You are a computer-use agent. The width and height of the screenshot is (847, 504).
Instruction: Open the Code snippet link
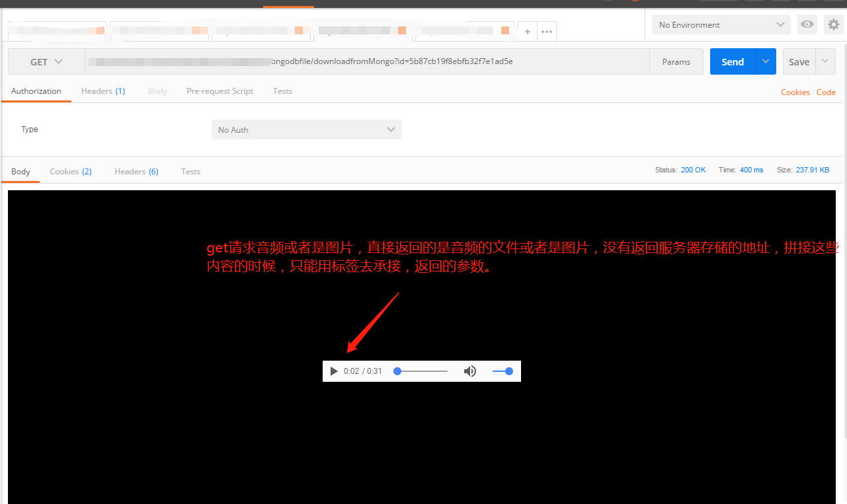pos(826,92)
